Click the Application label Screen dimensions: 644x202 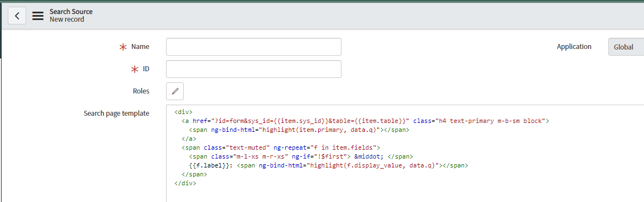574,46
